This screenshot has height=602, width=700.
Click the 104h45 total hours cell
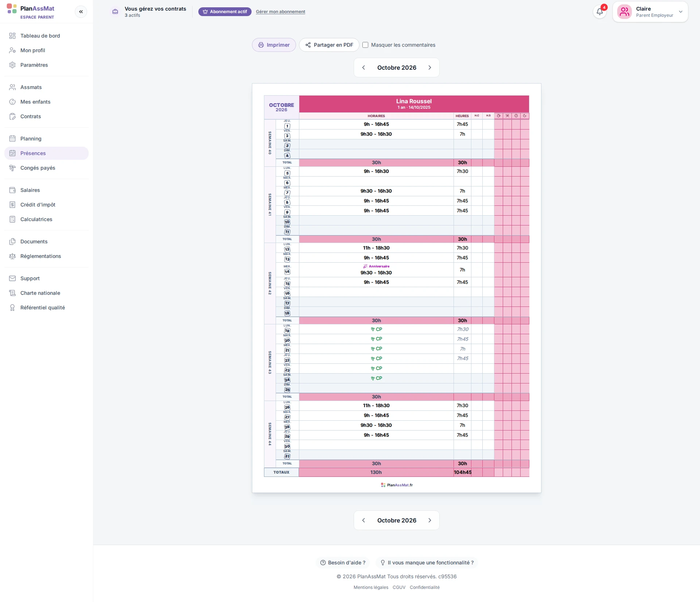462,472
